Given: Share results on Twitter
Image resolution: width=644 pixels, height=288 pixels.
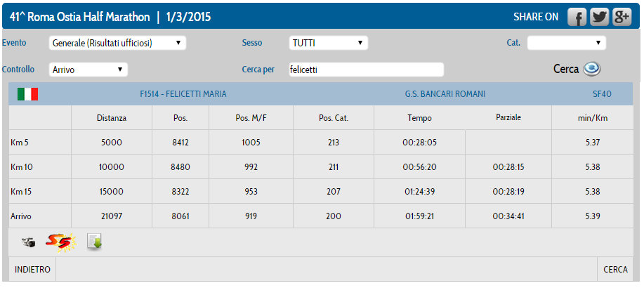Looking at the screenshot, I should [599, 17].
